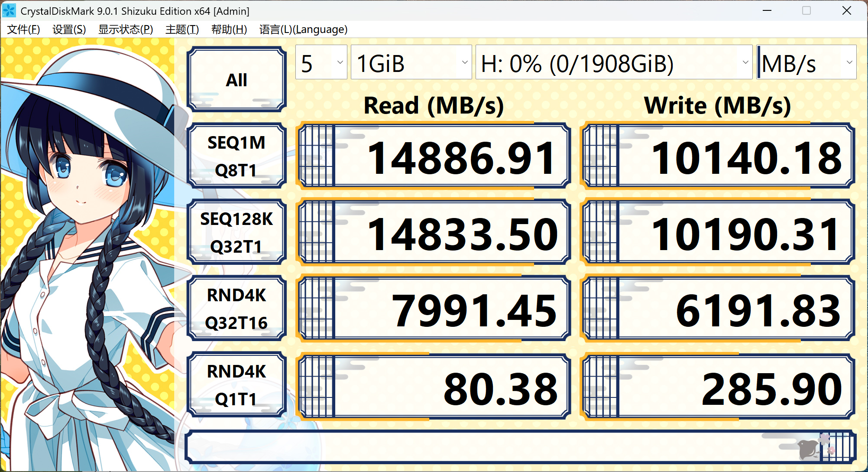Open the 语言(L) language menu
The width and height of the screenshot is (868, 472).
(302, 29)
